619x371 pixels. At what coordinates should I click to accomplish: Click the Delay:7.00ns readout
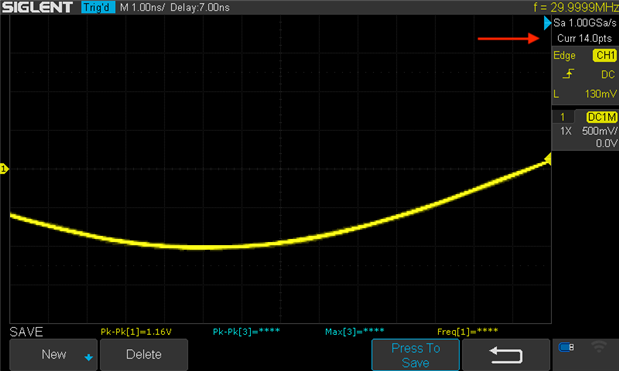pos(200,7)
